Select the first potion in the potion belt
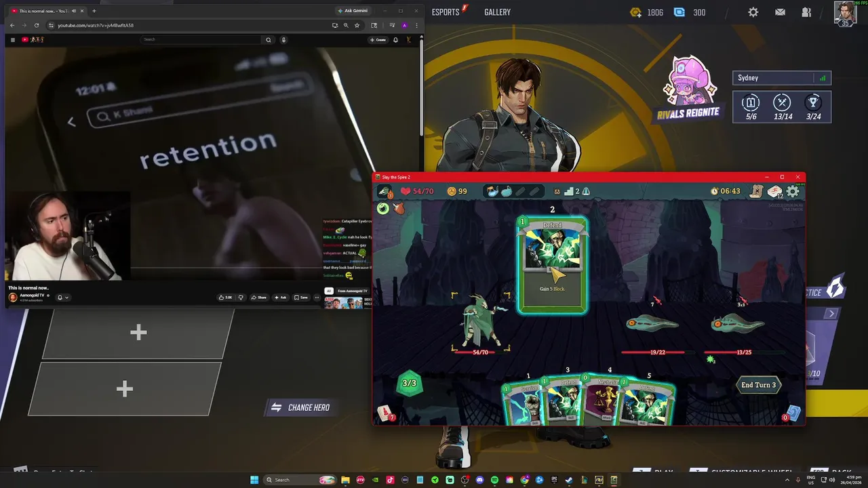Screen dimensions: 868x488 tap(493, 192)
